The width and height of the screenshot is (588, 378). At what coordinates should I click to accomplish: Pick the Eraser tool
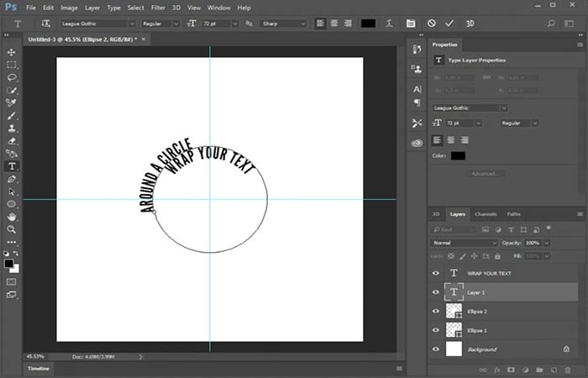click(12, 141)
